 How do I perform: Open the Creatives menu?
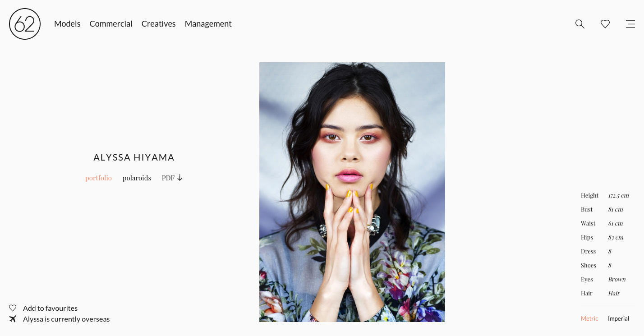click(158, 24)
